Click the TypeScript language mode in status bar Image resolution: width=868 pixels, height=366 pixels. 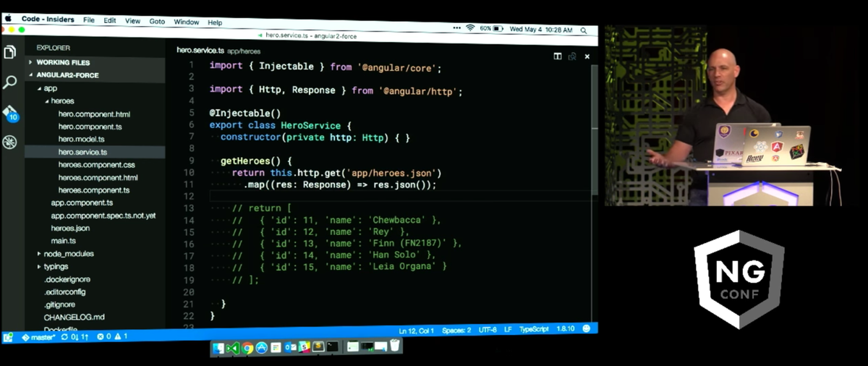click(533, 329)
